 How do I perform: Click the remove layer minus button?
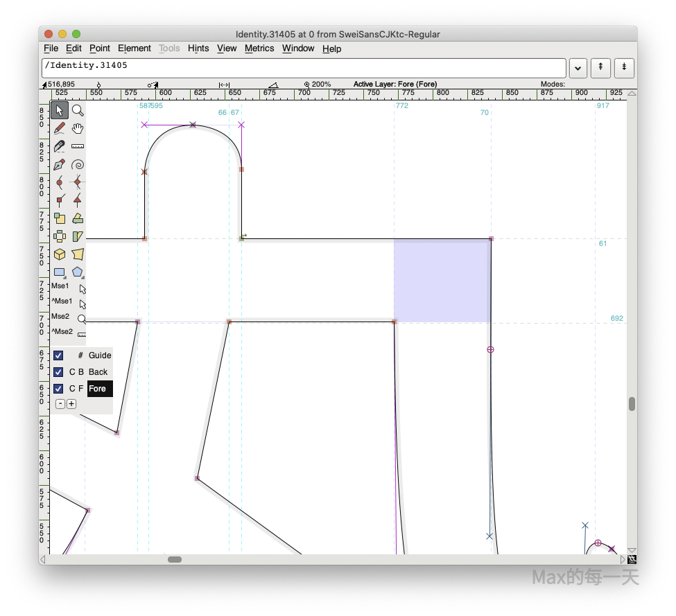pos(60,404)
